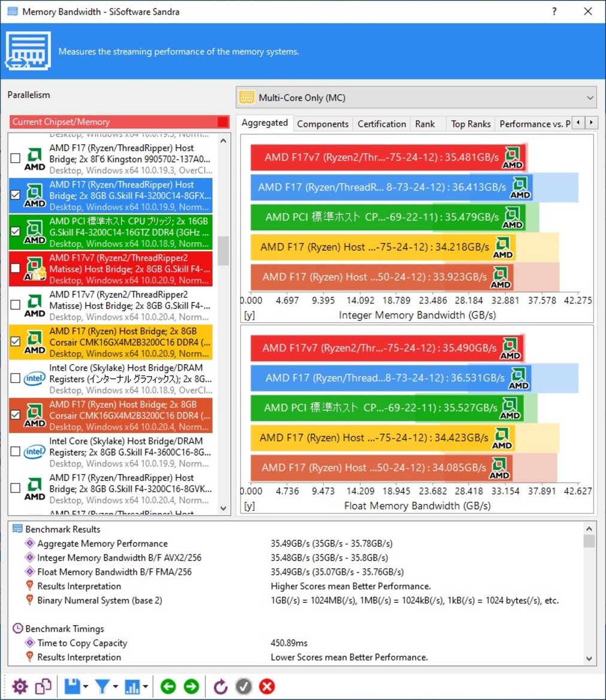
Task: Click AMD logo on blue 36.531GB/s bar
Action: click(519, 378)
